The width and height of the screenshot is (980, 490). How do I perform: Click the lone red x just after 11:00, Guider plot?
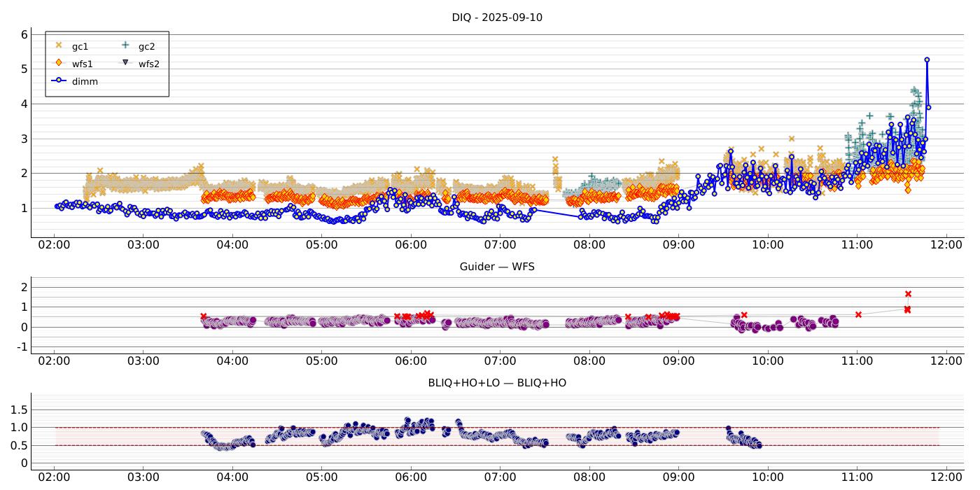coord(858,314)
